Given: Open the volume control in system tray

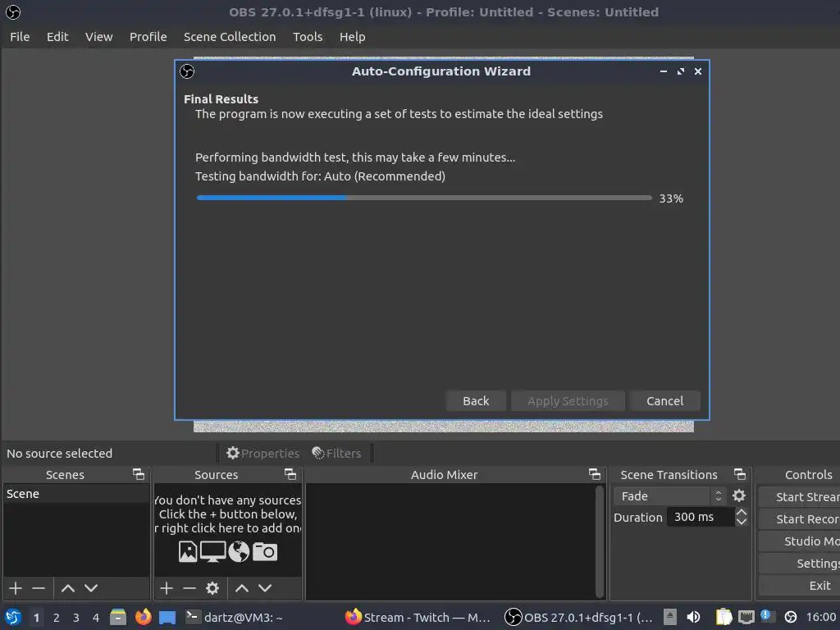Looking at the screenshot, I should pyautogui.click(x=693, y=617).
